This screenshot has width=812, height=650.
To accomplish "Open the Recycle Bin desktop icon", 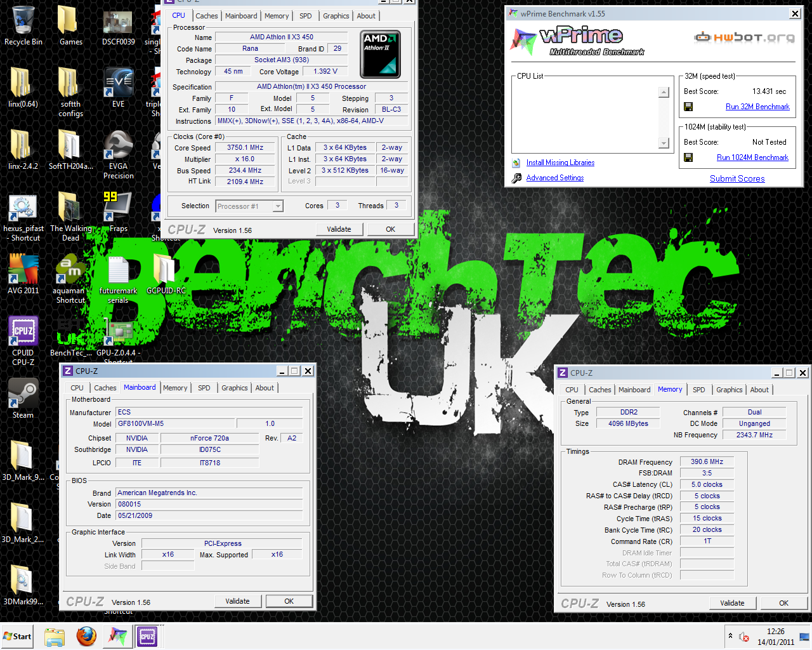I will [x=23, y=25].
